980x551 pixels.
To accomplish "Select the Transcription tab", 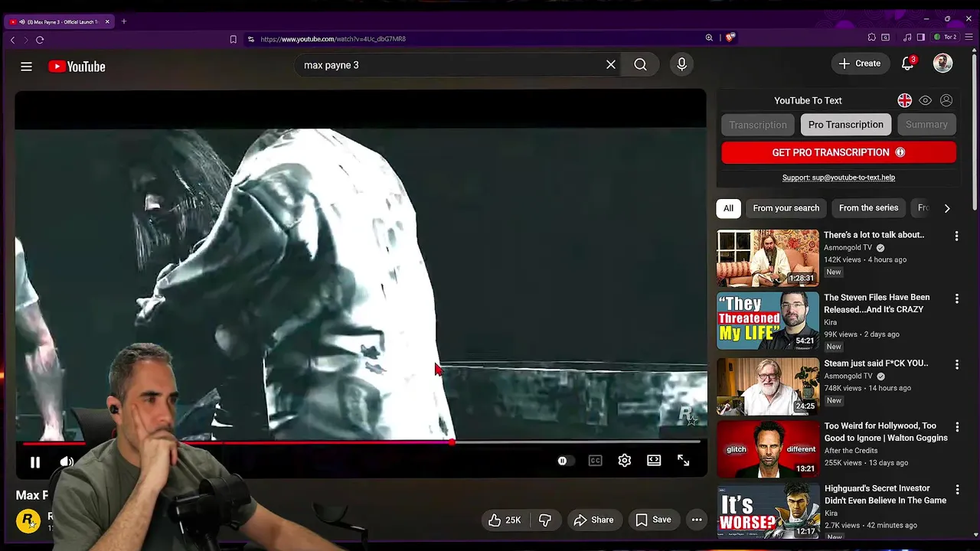I will tap(758, 125).
